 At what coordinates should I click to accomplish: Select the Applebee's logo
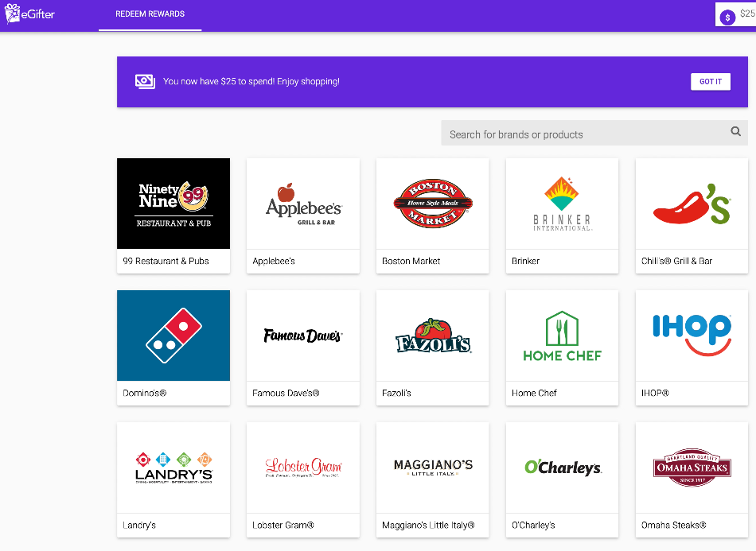tap(303, 204)
